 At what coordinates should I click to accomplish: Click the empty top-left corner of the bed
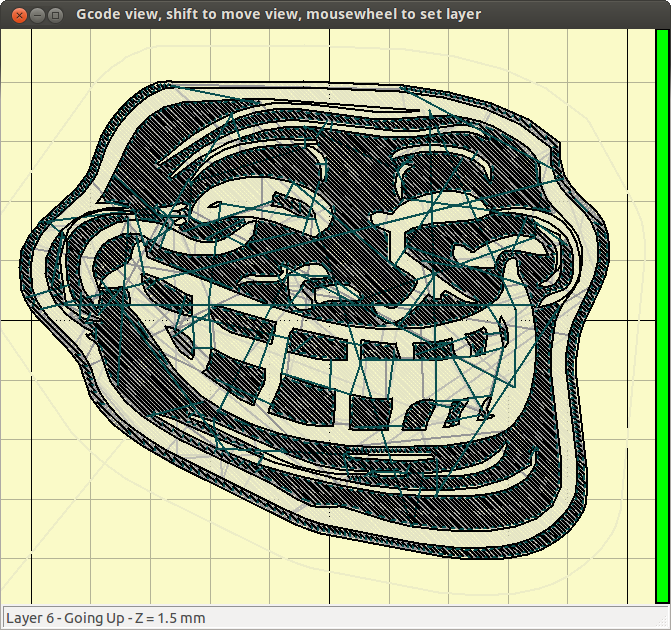tap(60, 60)
